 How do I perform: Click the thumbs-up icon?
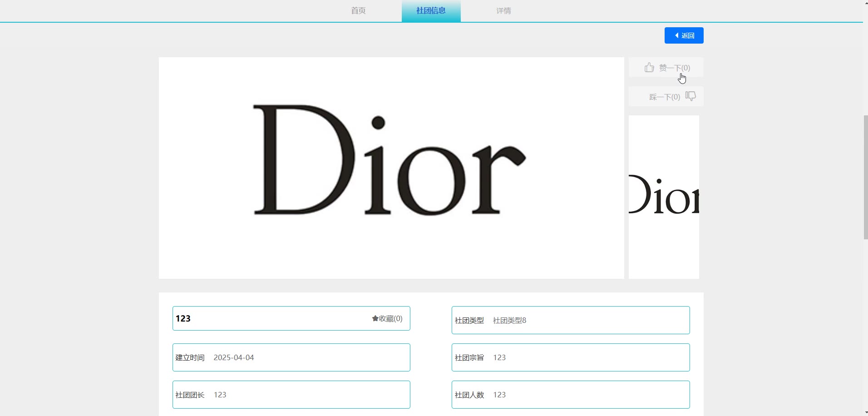click(649, 68)
